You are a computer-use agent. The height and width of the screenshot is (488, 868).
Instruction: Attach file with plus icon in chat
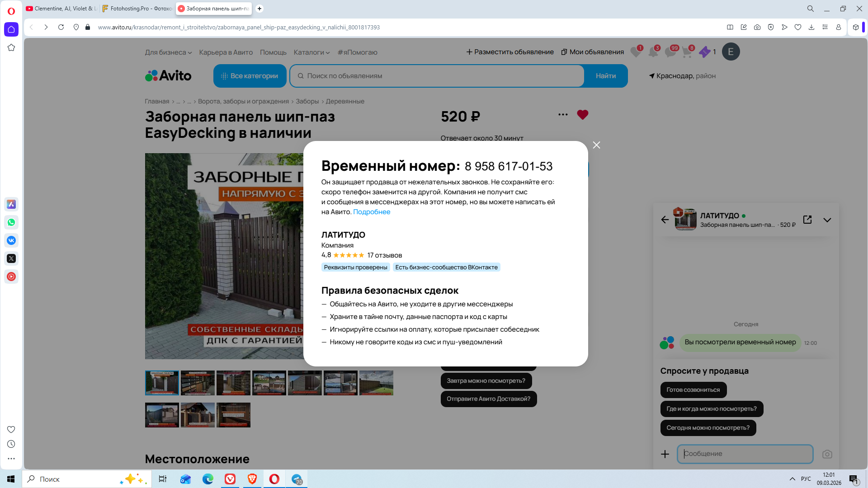pos(665,454)
